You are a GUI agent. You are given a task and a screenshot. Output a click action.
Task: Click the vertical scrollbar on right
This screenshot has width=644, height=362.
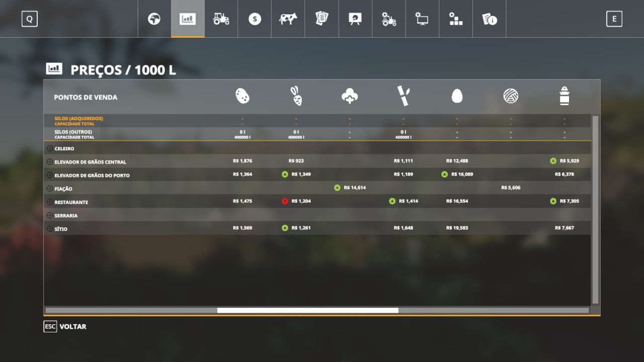pyautogui.click(x=596, y=210)
